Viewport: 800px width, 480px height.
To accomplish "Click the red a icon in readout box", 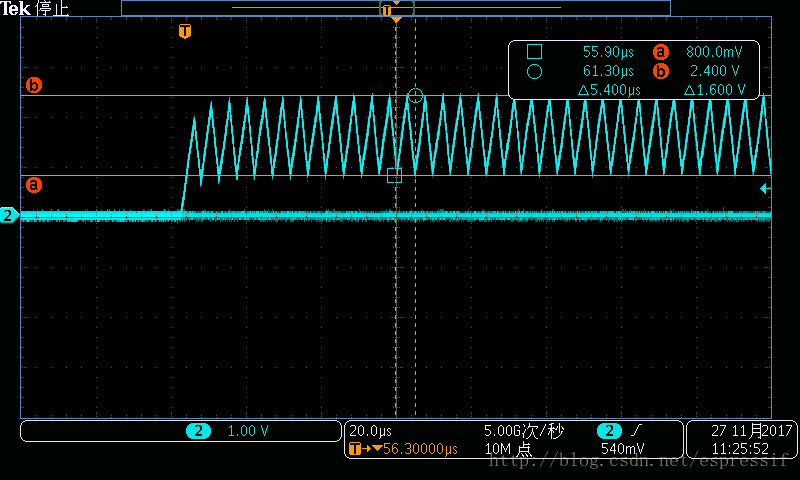I will point(661,52).
